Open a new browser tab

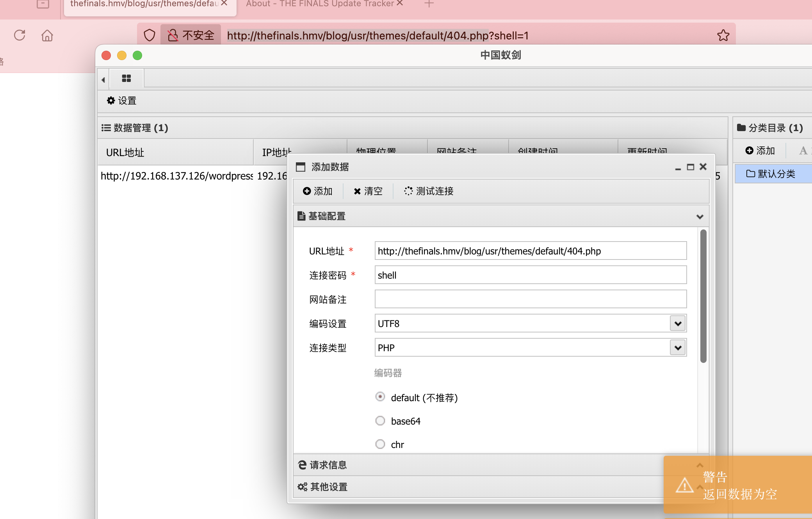tap(429, 4)
